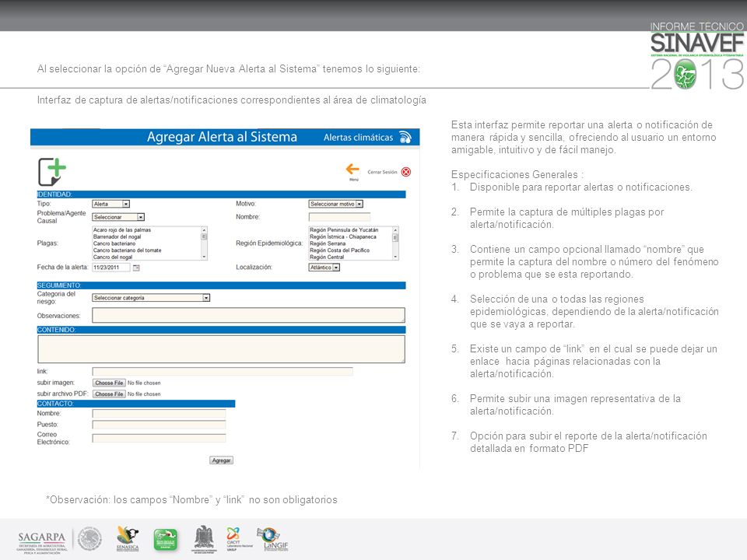Click the Correo Electrónico input field
This screenshot has height=560, width=747.
coord(159,438)
